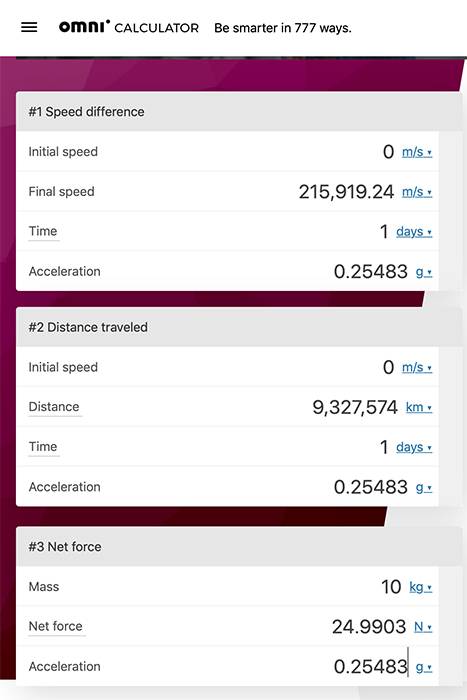Change Initial speed unit in Speed difference
Viewport: 467px width, 700px height.
pyautogui.click(x=417, y=152)
